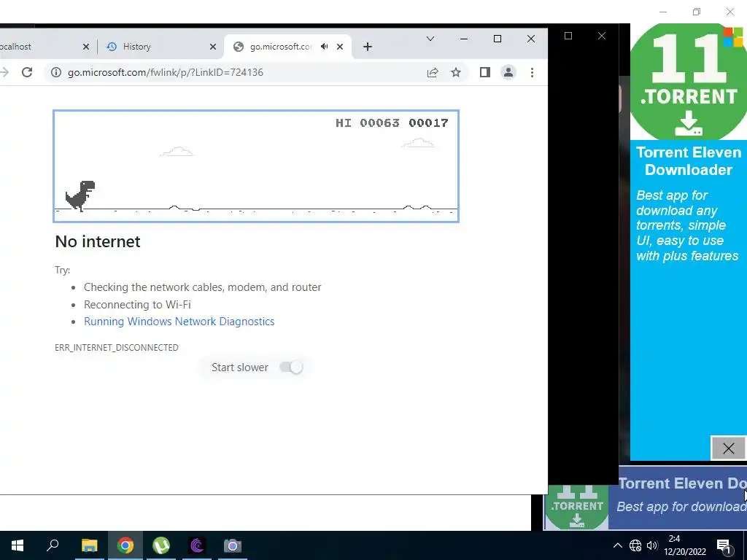Share this page icon

pyautogui.click(x=433, y=72)
